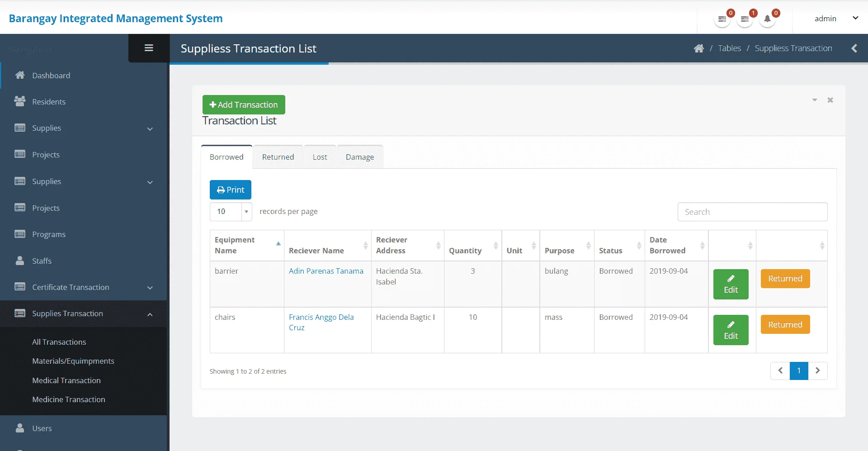Click the Print button
This screenshot has width=868, height=451.
[x=231, y=190]
